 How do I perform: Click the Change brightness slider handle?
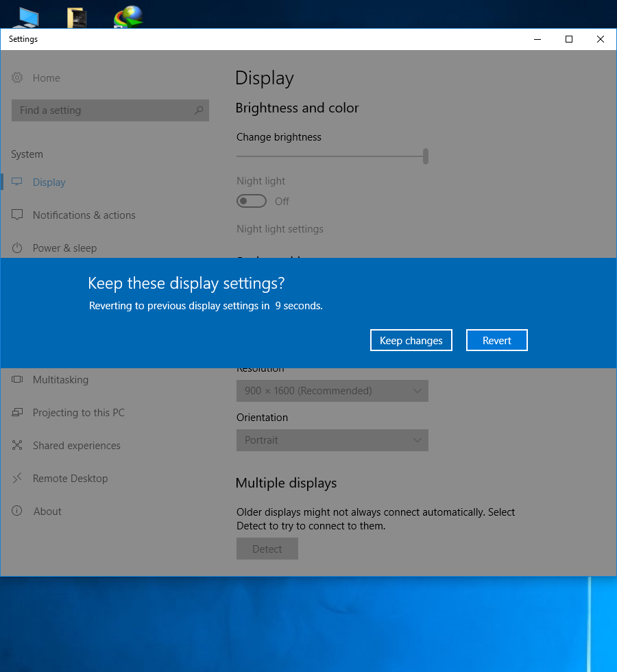[x=426, y=156]
